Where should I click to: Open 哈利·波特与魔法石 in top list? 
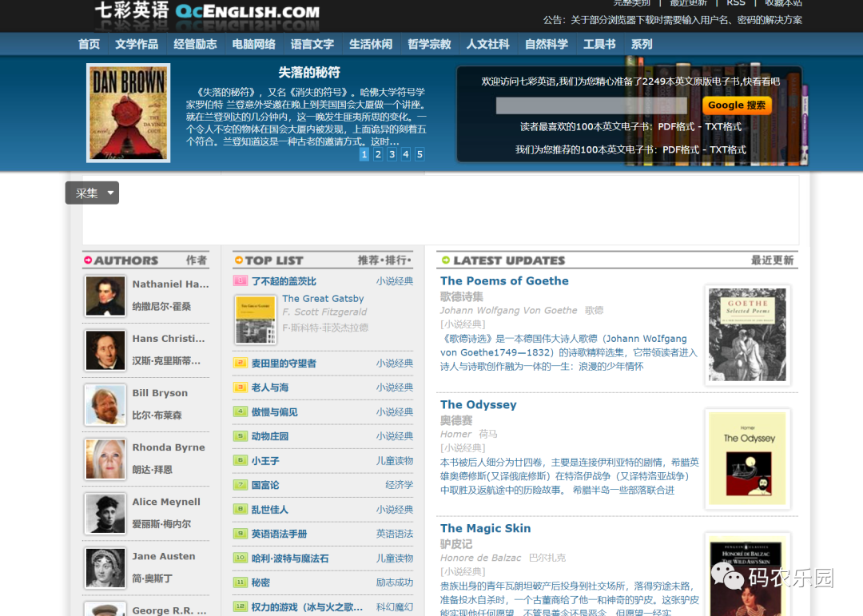tap(290, 558)
